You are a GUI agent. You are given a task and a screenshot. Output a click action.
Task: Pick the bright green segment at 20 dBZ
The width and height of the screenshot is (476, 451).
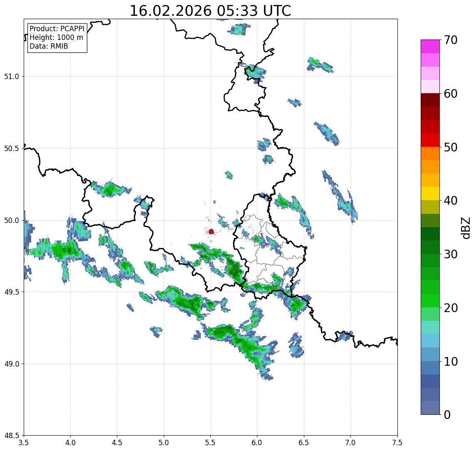[x=430, y=300]
